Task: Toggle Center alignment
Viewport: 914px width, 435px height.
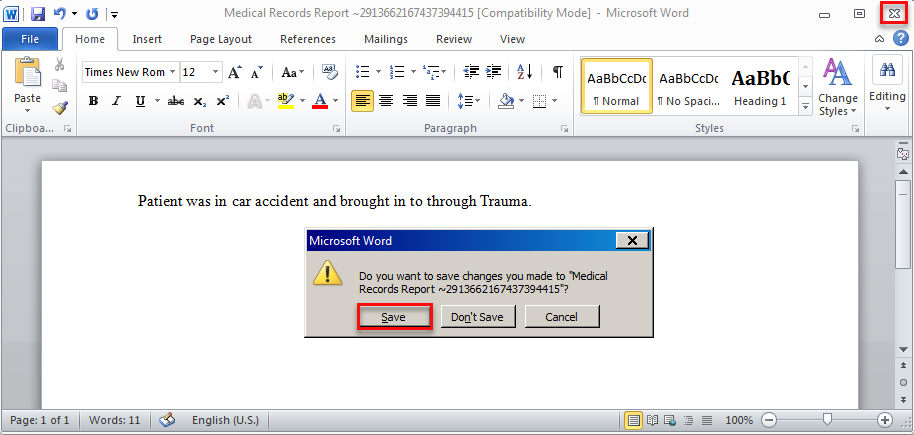Action: click(386, 101)
